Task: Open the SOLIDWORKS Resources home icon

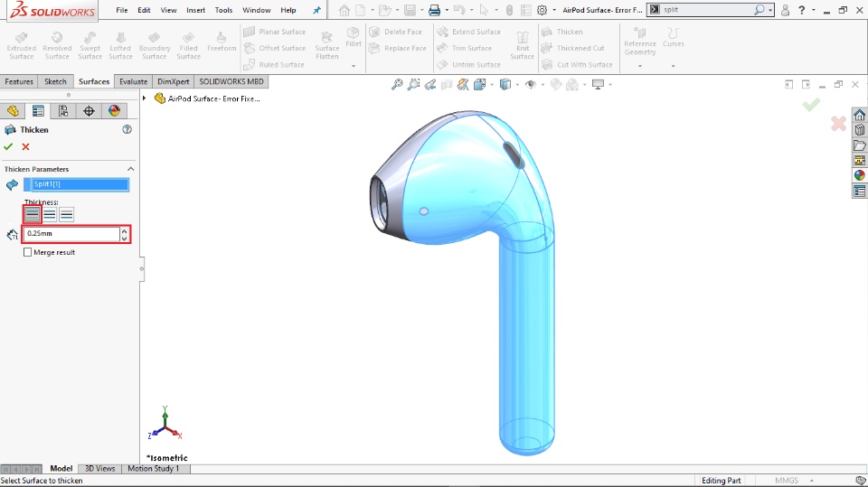Action: 859,115
